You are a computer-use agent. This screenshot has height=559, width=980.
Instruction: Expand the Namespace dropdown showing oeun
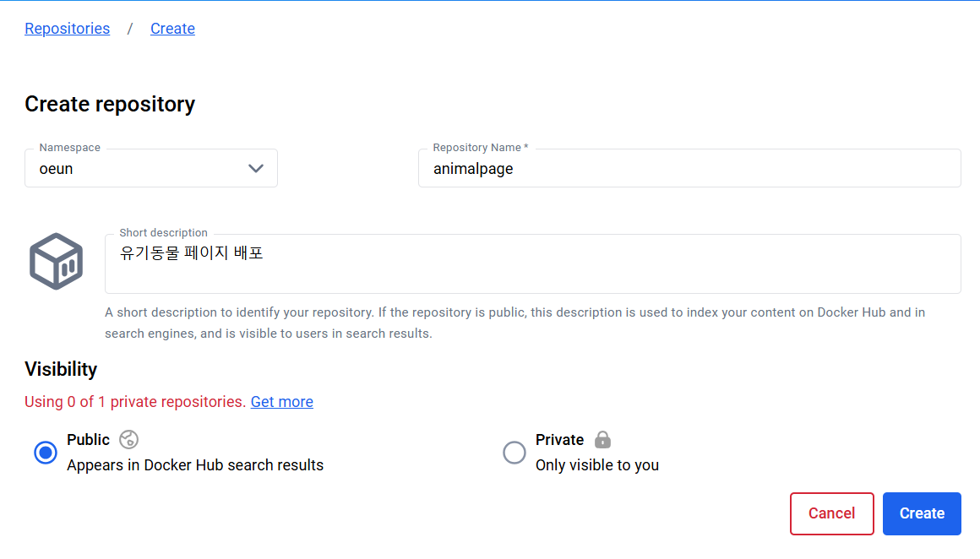(x=151, y=168)
